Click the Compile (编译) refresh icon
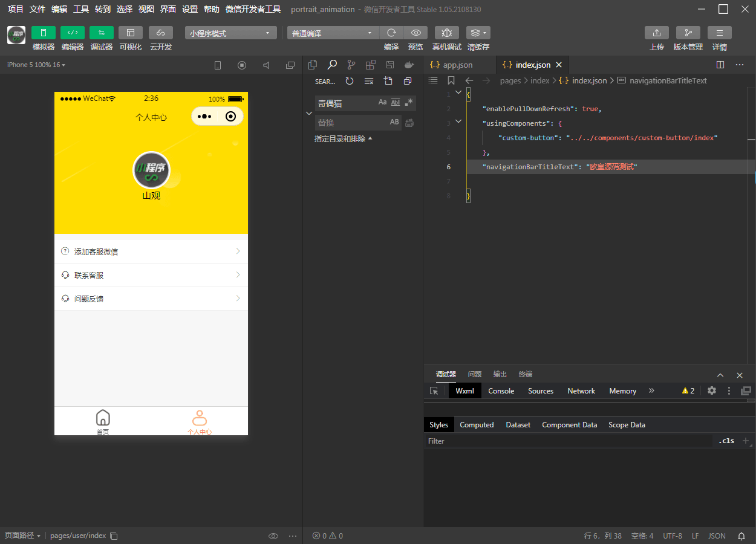Screen dimensions: 756x544 point(391,33)
